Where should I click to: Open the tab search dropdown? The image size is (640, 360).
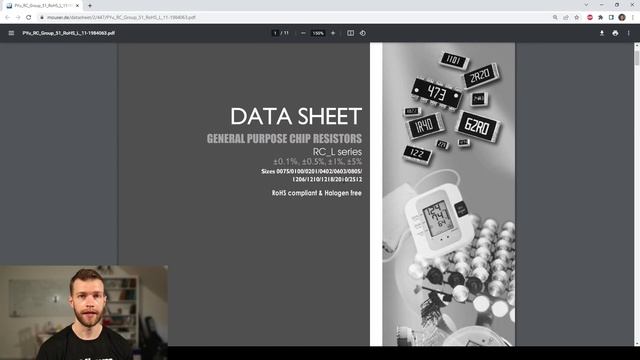tap(586, 5)
